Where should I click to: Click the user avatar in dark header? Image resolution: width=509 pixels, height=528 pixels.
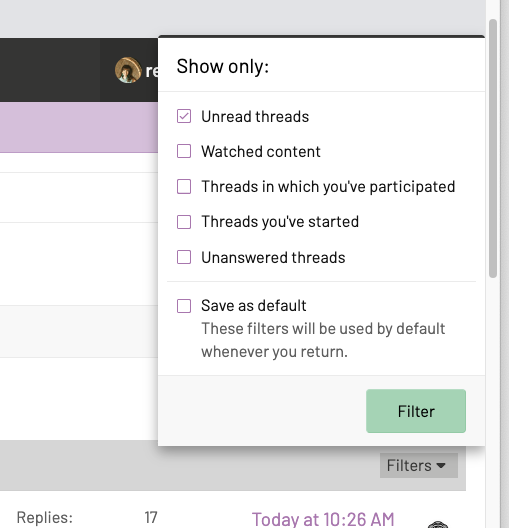[x=128, y=70]
